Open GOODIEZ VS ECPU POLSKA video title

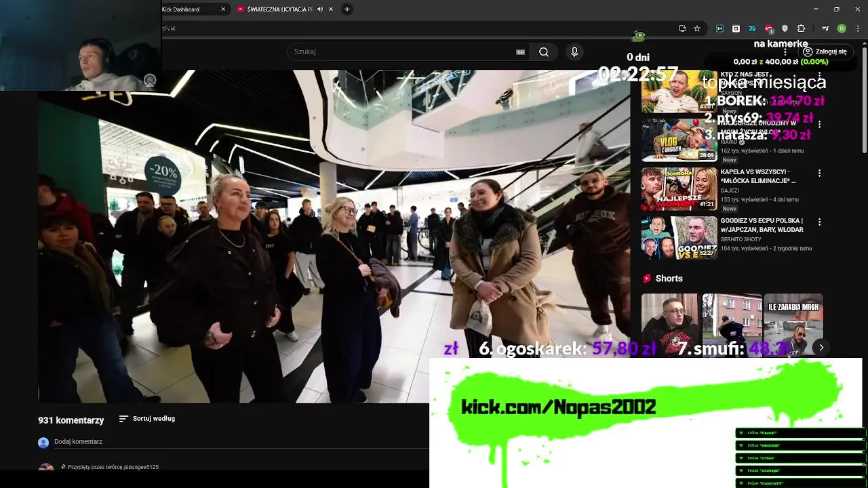(x=762, y=225)
